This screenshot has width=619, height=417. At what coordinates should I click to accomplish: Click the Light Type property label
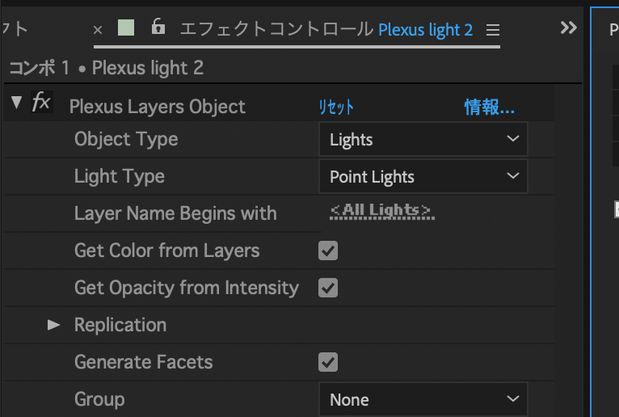tap(120, 176)
